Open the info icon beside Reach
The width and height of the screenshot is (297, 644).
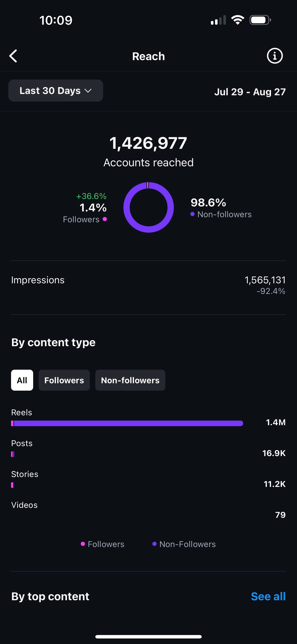(275, 56)
